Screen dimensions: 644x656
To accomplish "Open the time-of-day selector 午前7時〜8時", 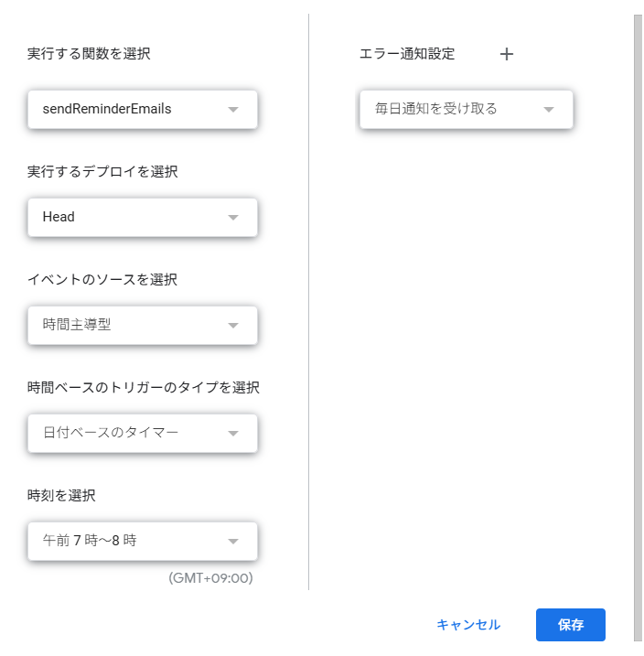I will point(143,542).
